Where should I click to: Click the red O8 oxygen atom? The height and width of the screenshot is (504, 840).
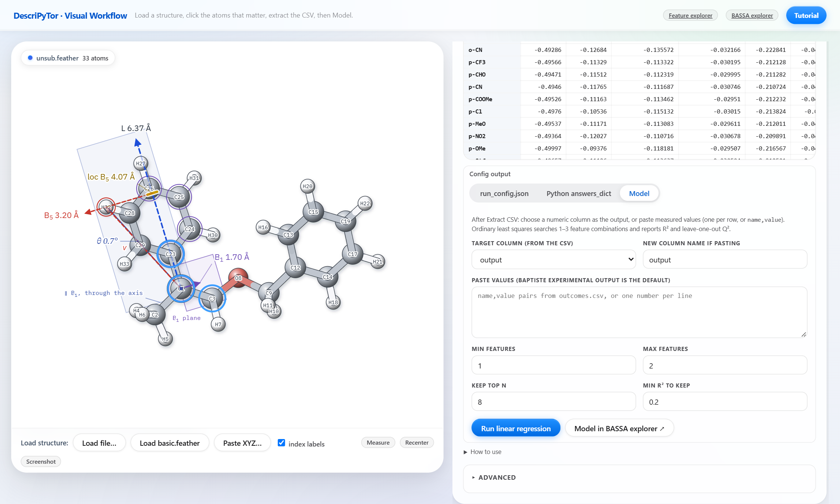238,278
